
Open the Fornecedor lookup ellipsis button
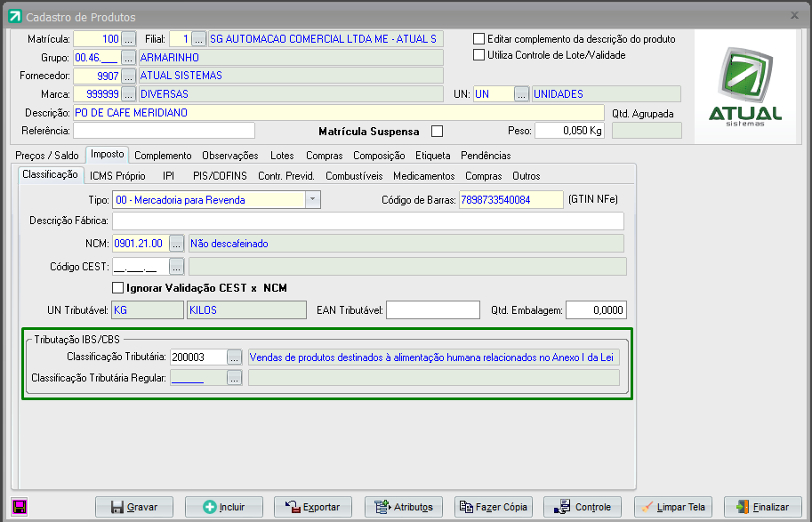129,76
